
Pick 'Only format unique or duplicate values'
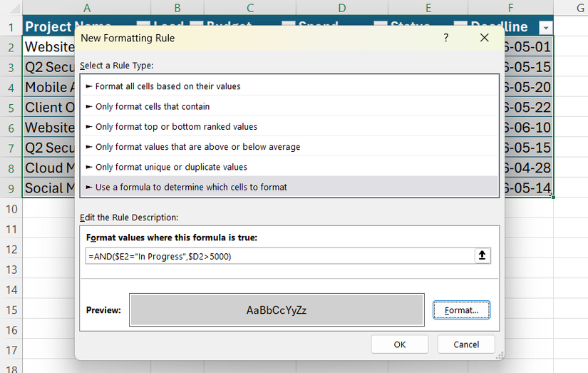[x=289, y=167]
